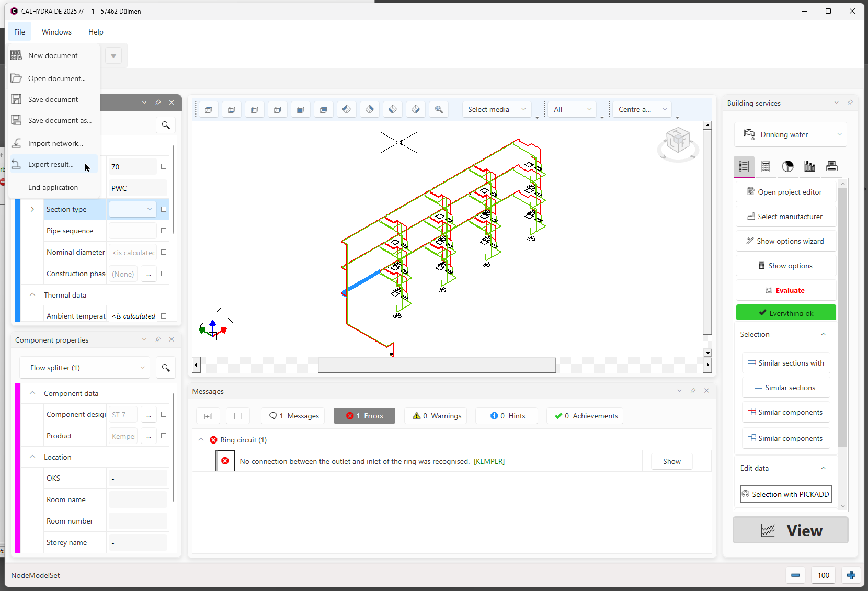Open the Select media dropdown
The image size is (868, 591).
(497, 109)
